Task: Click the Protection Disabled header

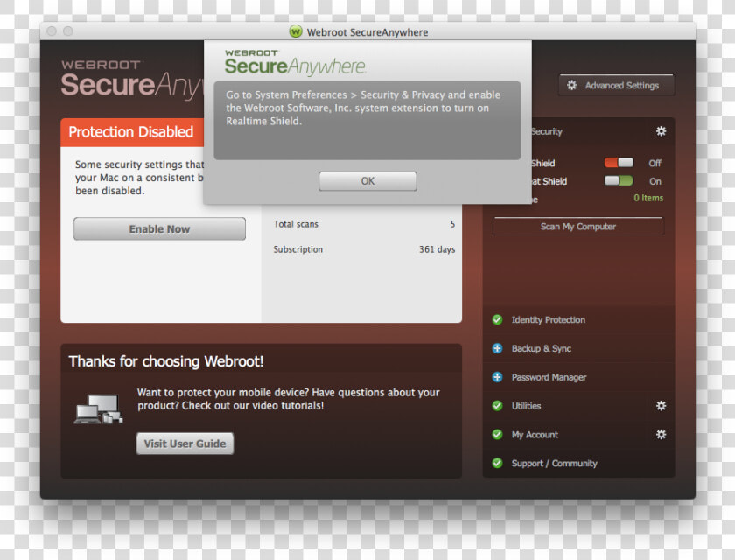Action: tap(130, 132)
